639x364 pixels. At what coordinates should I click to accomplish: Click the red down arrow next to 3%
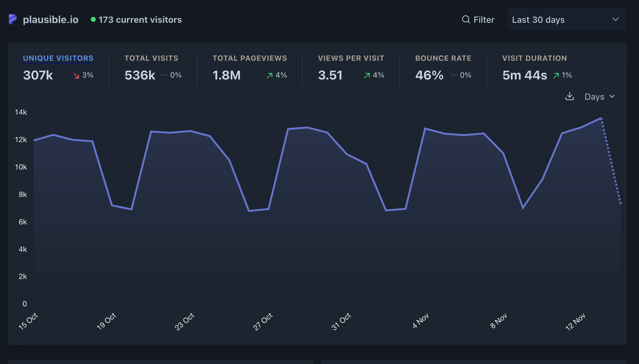tap(76, 75)
